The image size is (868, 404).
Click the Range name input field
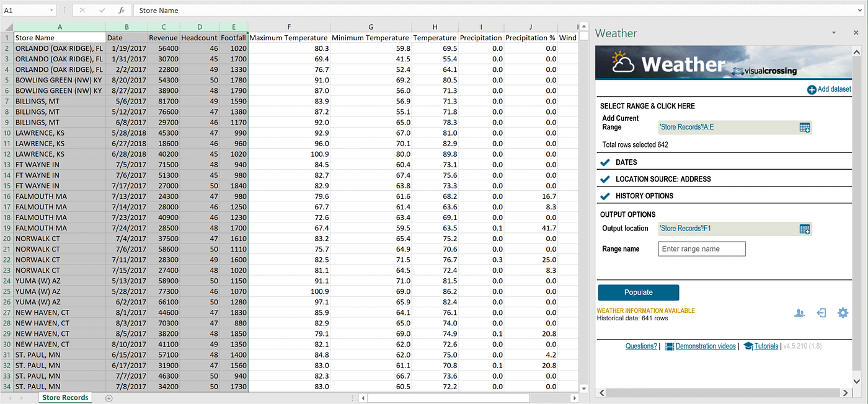(701, 248)
